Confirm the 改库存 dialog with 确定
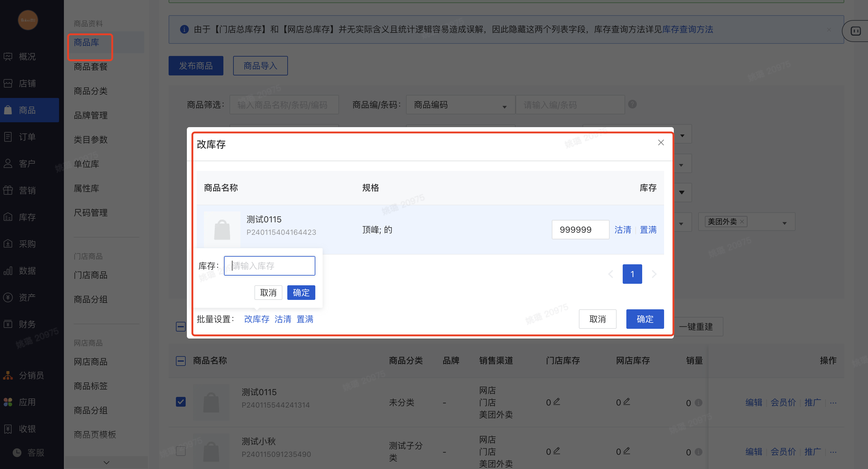Screen dimensions: 868x469 click(x=645, y=319)
